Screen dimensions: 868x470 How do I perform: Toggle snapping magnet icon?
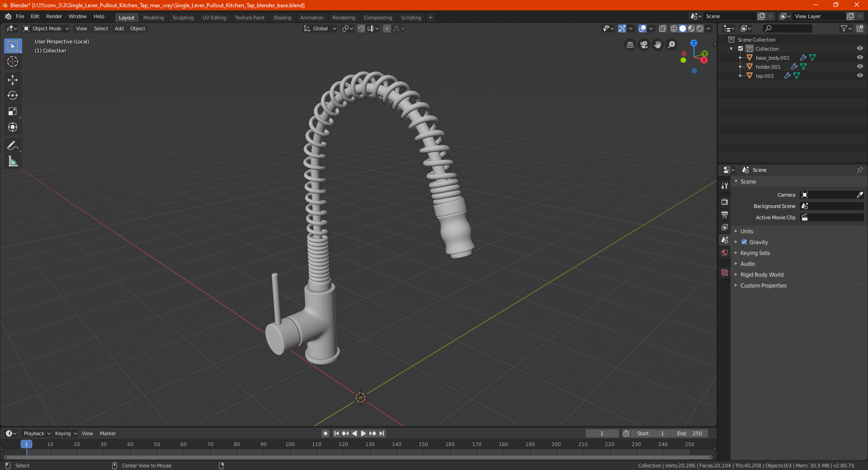coord(361,28)
